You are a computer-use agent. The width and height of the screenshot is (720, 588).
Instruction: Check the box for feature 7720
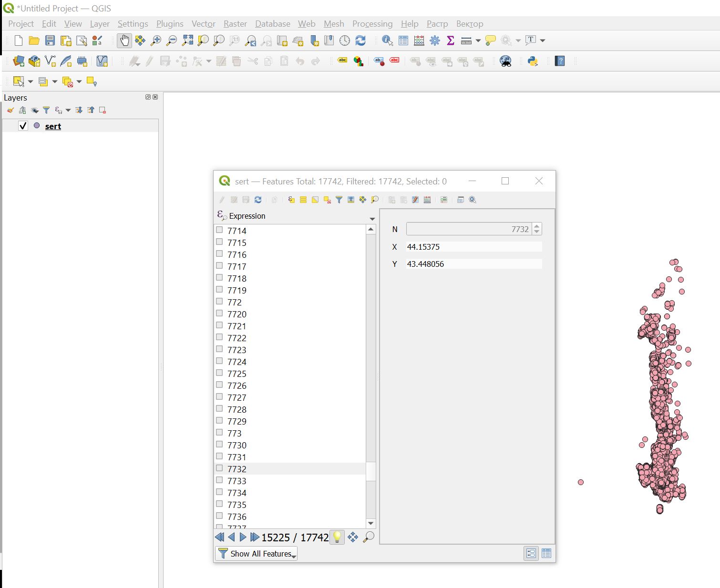[x=219, y=314]
